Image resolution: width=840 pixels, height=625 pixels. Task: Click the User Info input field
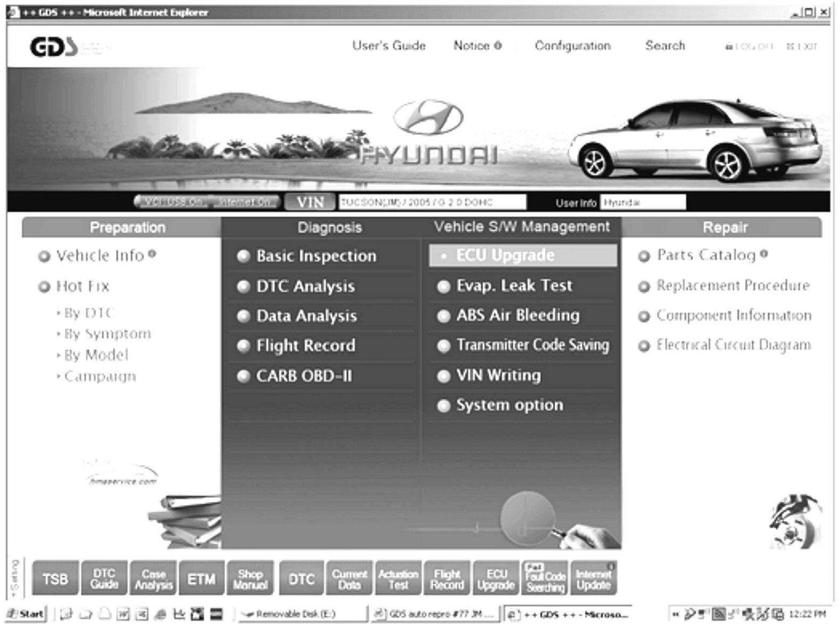(643, 202)
